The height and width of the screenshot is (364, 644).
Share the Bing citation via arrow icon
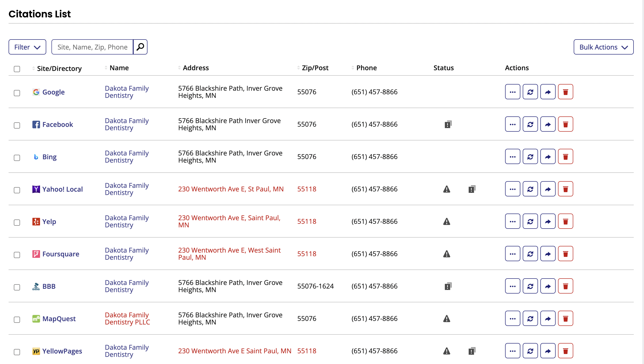[x=548, y=156]
